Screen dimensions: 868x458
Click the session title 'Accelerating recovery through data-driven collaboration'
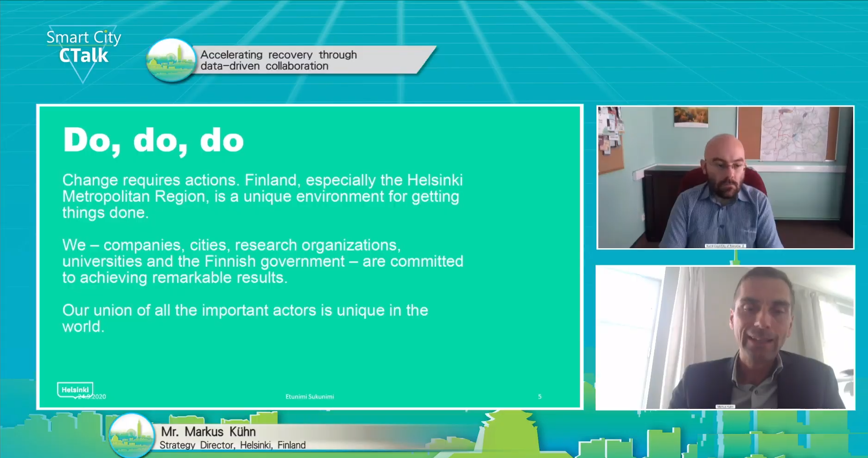pyautogui.click(x=279, y=60)
